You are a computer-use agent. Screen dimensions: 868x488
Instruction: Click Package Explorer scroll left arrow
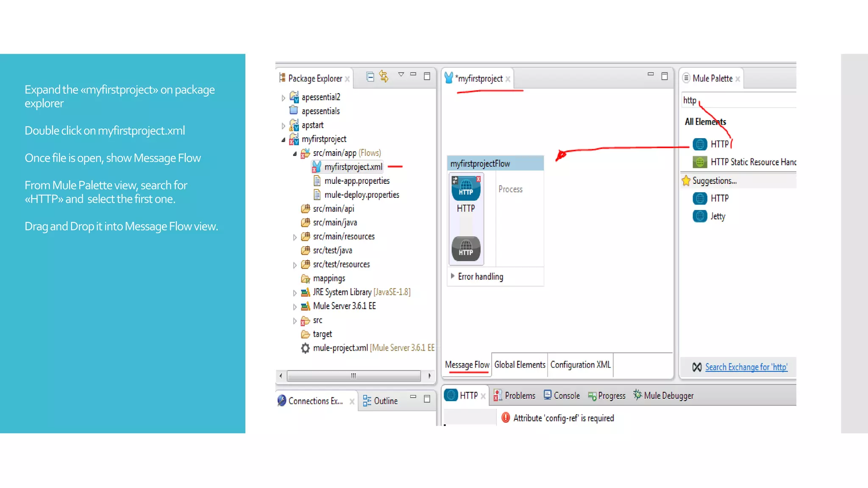[281, 376]
